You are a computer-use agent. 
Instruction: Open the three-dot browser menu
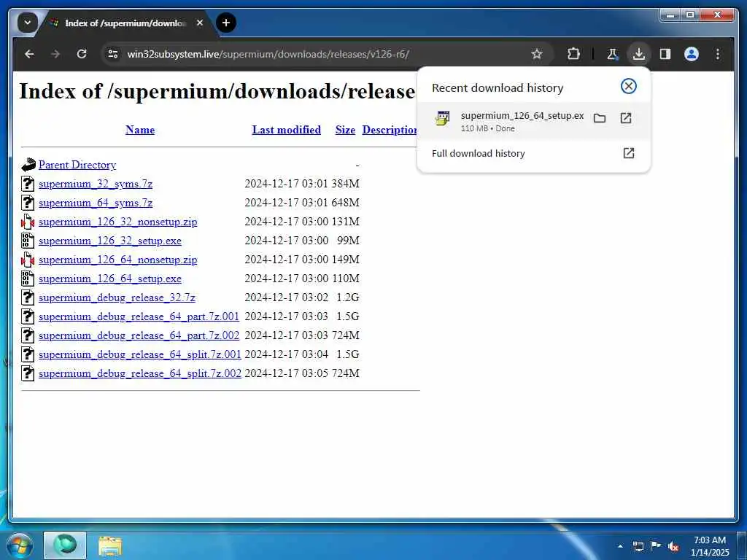click(x=718, y=54)
